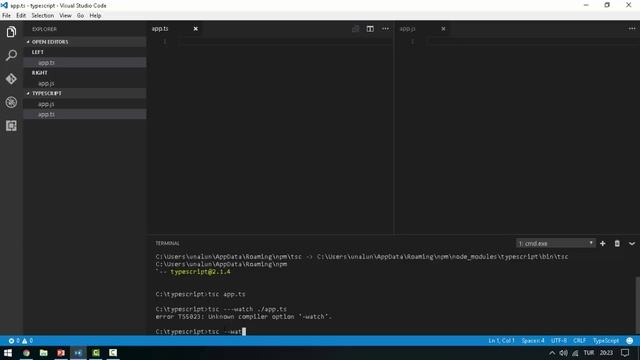Click into the app.ts editor line 1
The width and height of the screenshot is (640, 360).
tap(286, 42)
